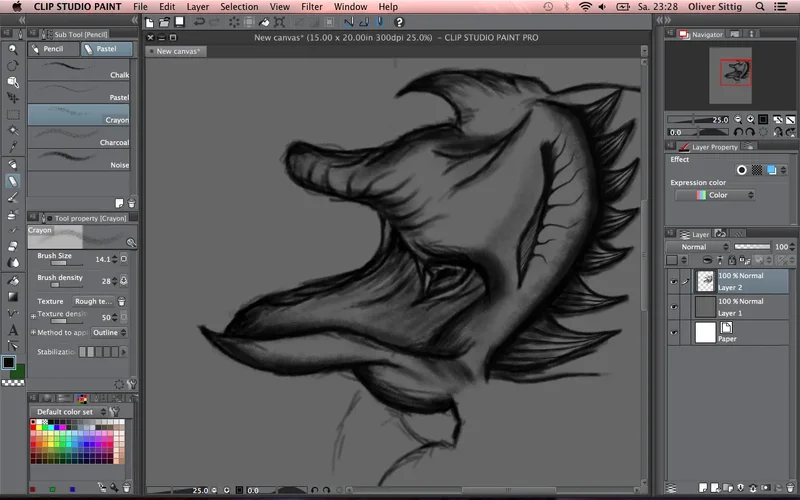800x500 pixels.
Task: Select the Magnifier zoom tool at the top of the toolbar
Action: click(x=12, y=48)
